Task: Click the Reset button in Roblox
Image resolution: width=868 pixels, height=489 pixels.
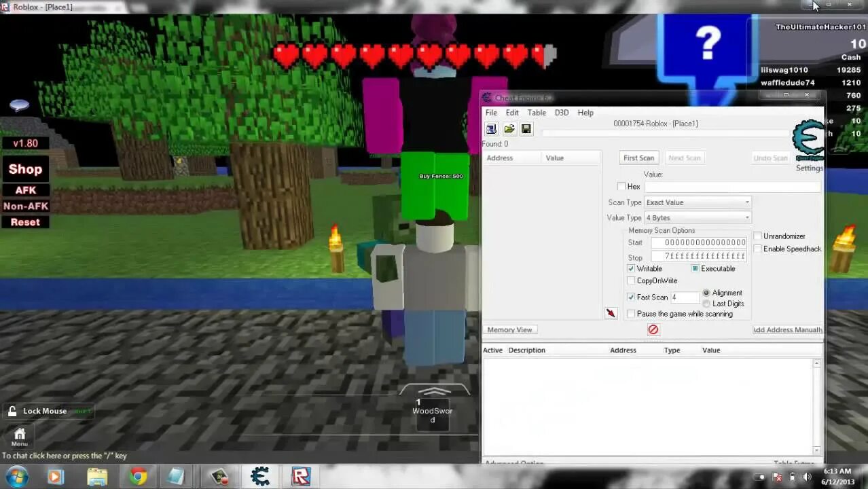Action: point(25,222)
